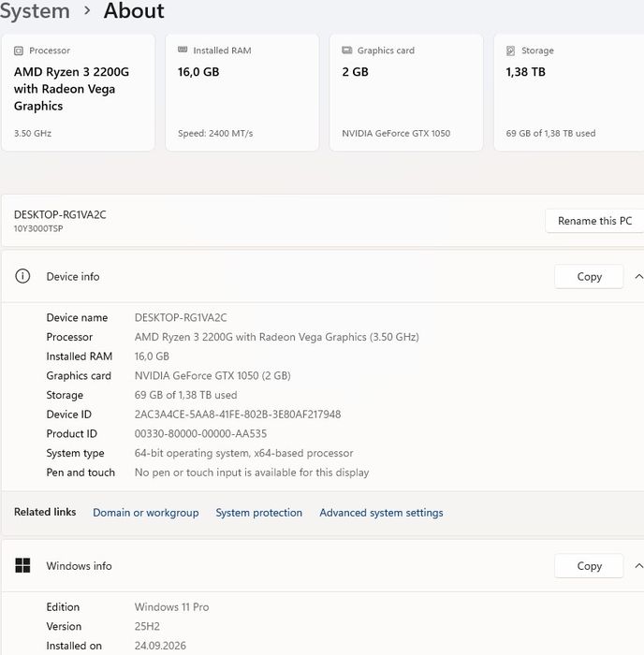Click the Installed RAM memory icon
This screenshot has width=644, height=655.
click(183, 50)
